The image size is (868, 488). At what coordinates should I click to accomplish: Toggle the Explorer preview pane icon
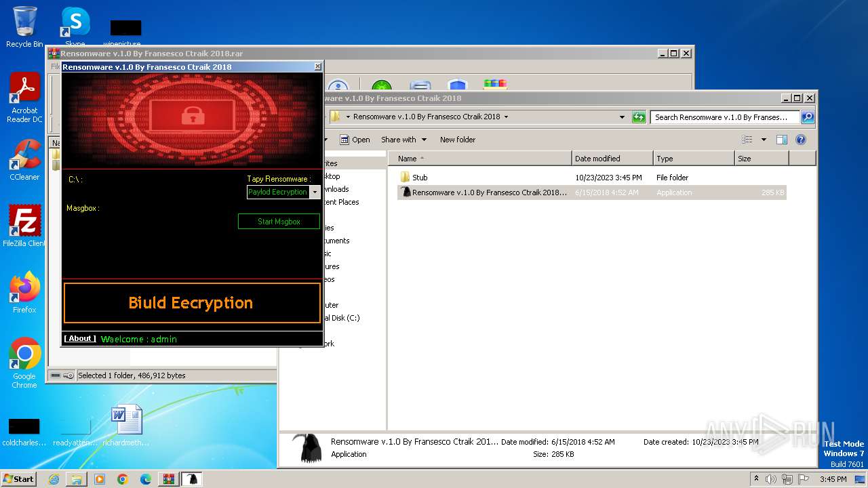pos(782,140)
